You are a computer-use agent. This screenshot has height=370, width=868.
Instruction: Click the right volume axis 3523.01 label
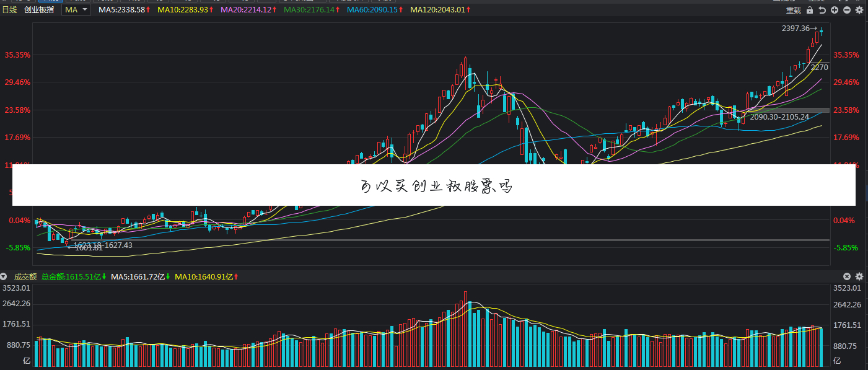coord(848,288)
